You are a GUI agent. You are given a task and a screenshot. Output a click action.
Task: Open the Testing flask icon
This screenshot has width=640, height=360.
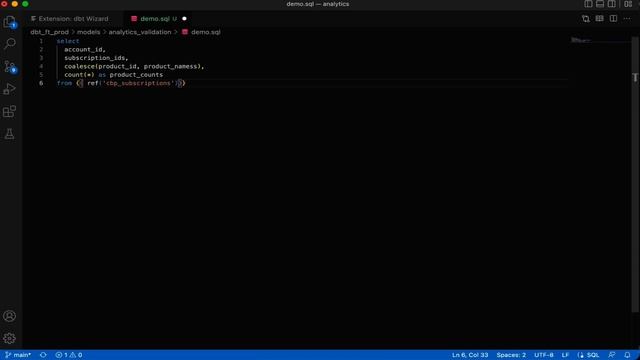coord(9,133)
